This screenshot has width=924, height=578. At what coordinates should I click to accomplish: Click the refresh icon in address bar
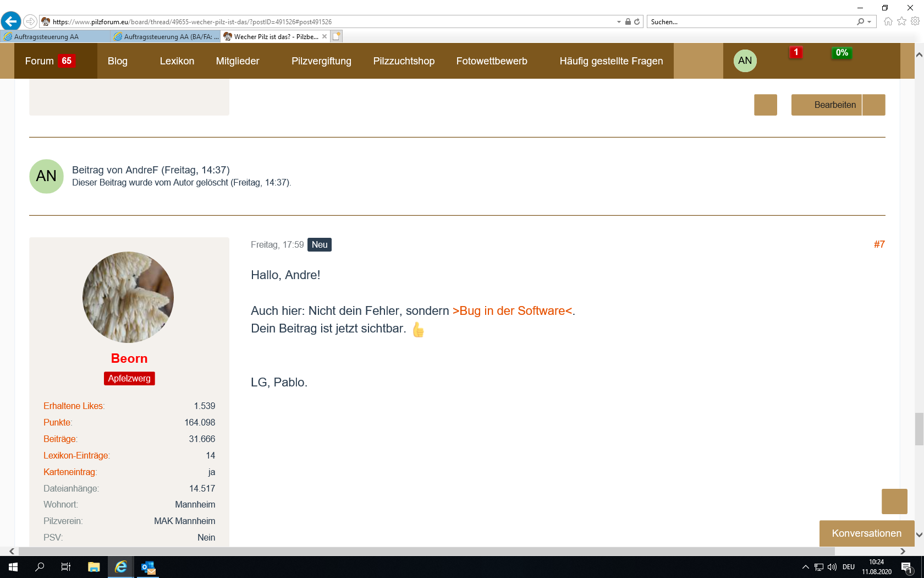click(x=637, y=22)
